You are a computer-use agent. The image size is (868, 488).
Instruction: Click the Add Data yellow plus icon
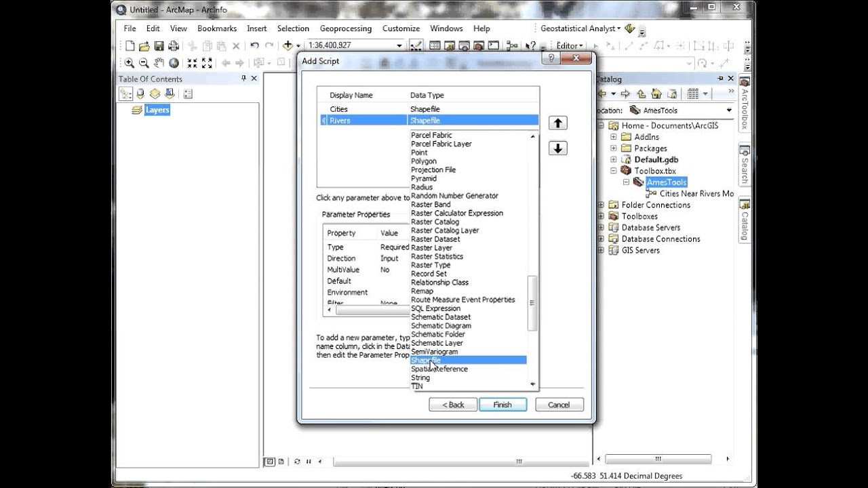[x=288, y=46]
